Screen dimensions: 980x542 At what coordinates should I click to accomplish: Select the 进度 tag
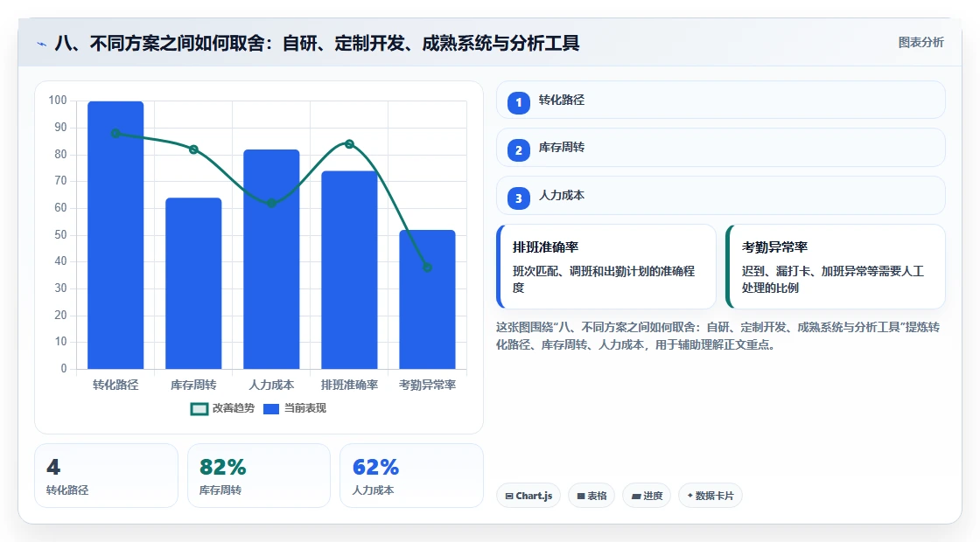(x=647, y=496)
